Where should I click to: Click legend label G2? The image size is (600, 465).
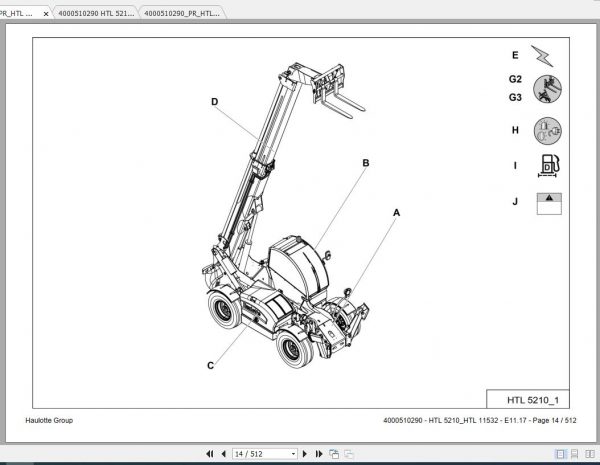[515, 79]
